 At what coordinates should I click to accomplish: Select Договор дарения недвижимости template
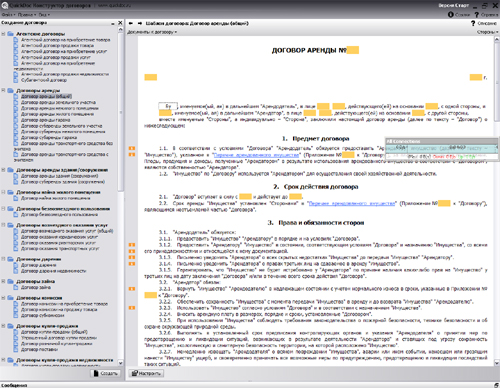click(53, 271)
